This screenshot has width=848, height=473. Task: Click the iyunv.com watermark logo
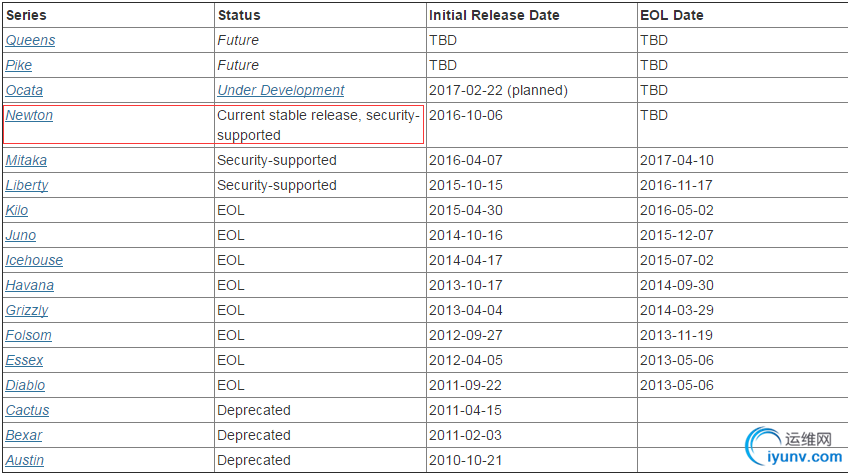(x=790, y=448)
